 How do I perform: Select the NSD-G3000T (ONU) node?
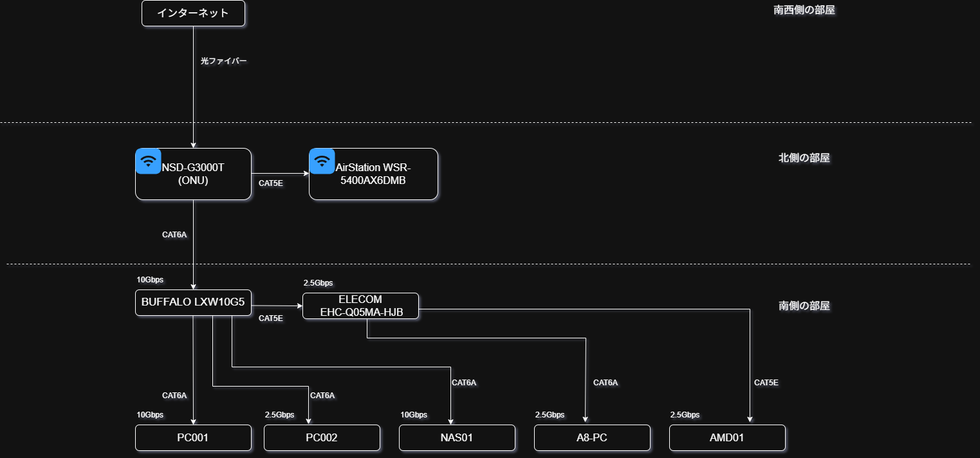[x=193, y=174]
